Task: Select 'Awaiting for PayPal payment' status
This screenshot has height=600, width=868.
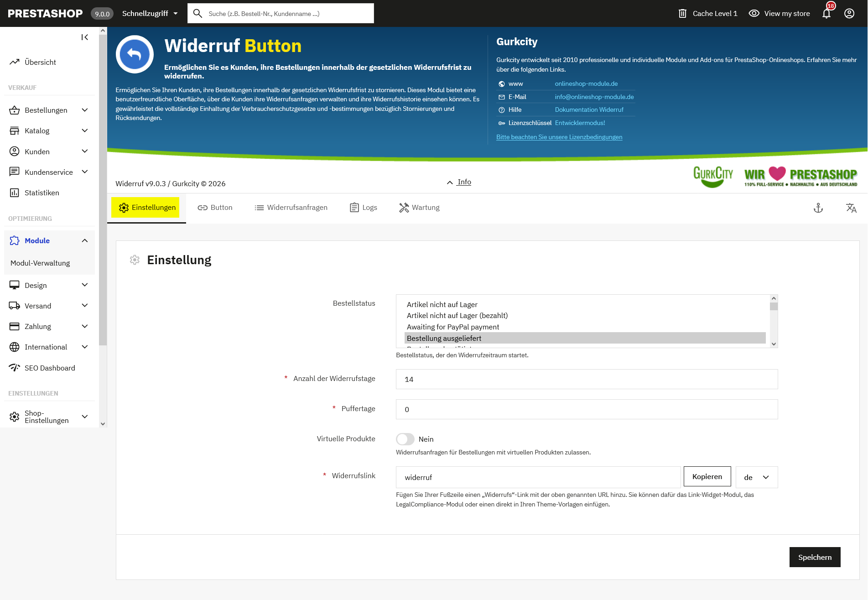Action: pos(585,327)
